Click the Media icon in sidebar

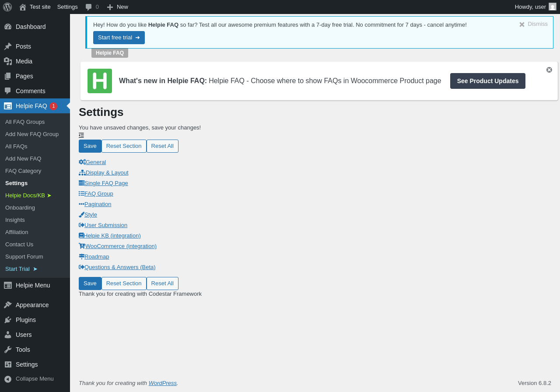point(8,61)
